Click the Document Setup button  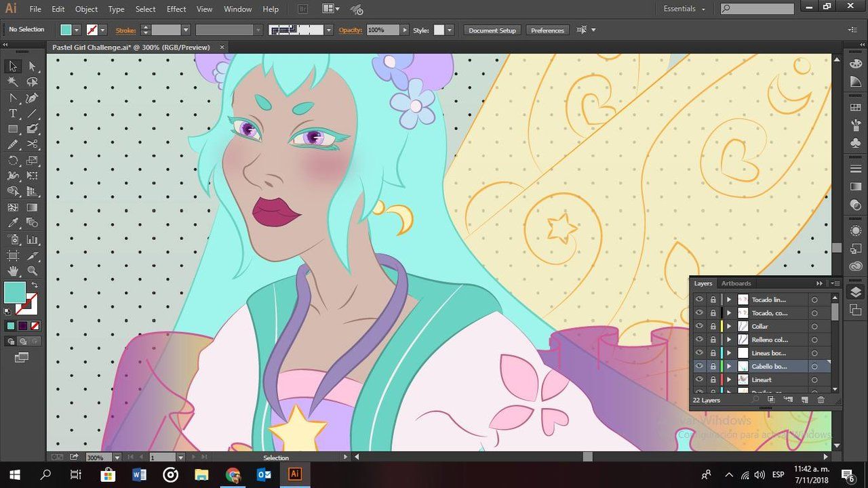[x=492, y=30]
